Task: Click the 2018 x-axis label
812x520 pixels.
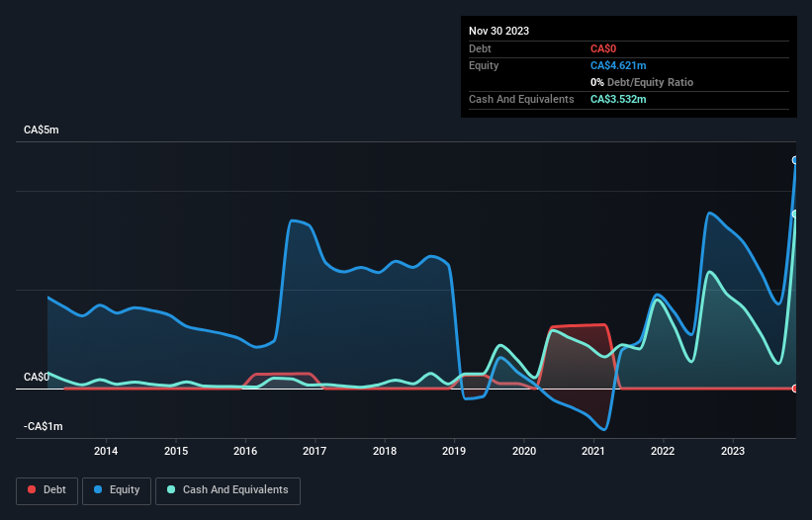Action: tap(385, 451)
